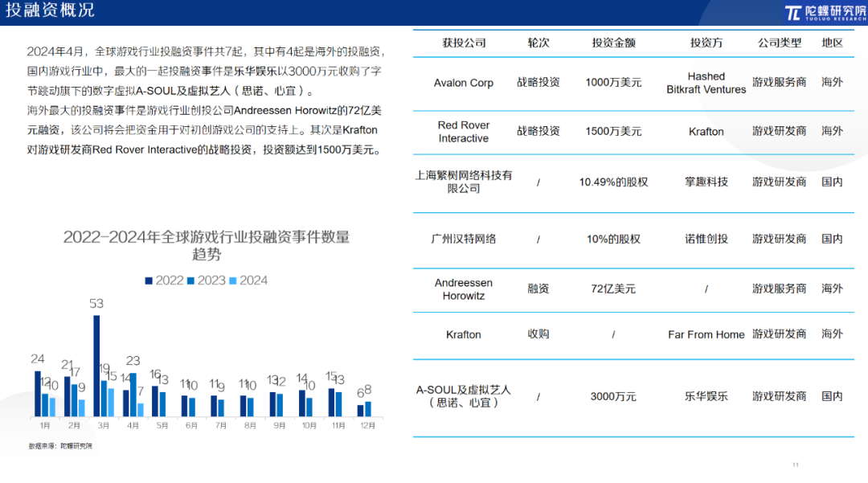Click the 国内 cell in 乐华娱乐 row
The height and width of the screenshot is (483, 868).
832,397
